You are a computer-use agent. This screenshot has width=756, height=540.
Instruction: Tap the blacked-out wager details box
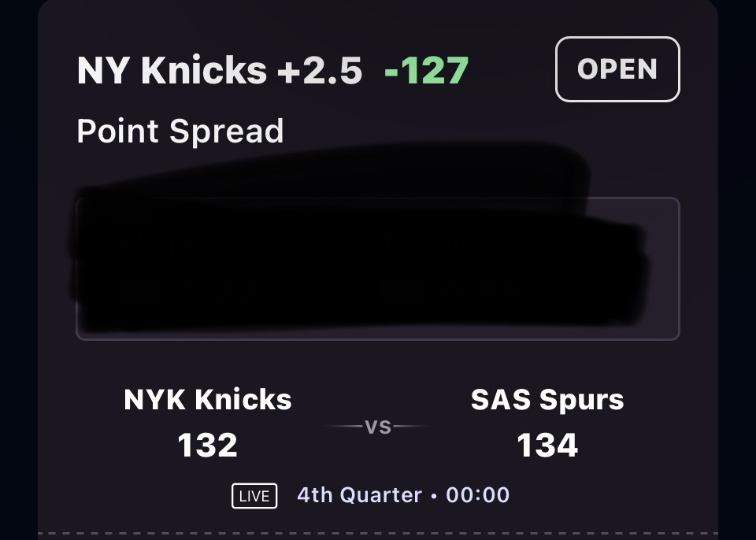377,268
